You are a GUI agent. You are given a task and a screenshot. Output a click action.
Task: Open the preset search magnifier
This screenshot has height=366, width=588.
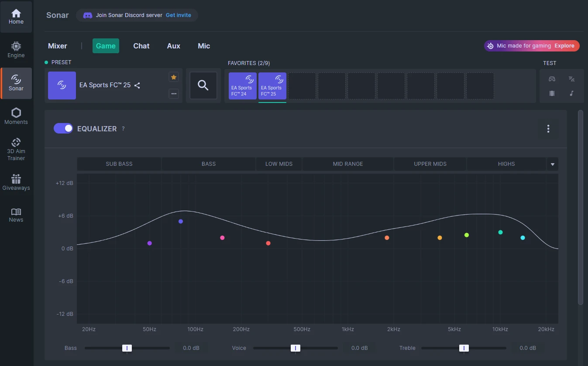click(x=203, y=86)
